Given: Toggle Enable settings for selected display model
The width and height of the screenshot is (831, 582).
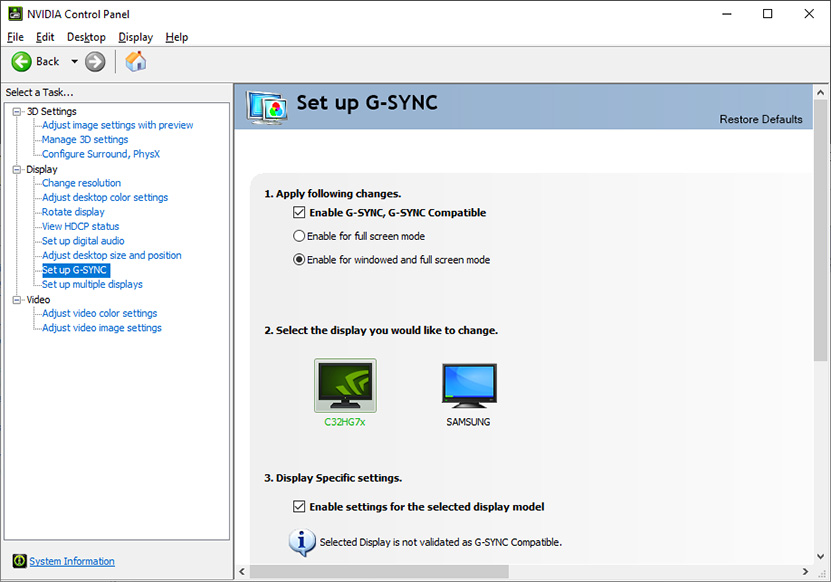Looking at the screenshot, I should click(299, 507).
